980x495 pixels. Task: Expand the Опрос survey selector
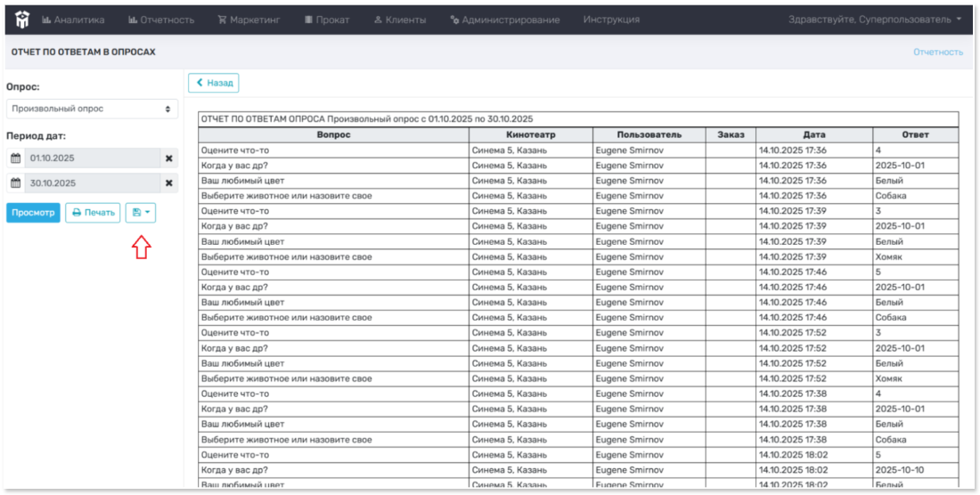(x=92, y=109)
